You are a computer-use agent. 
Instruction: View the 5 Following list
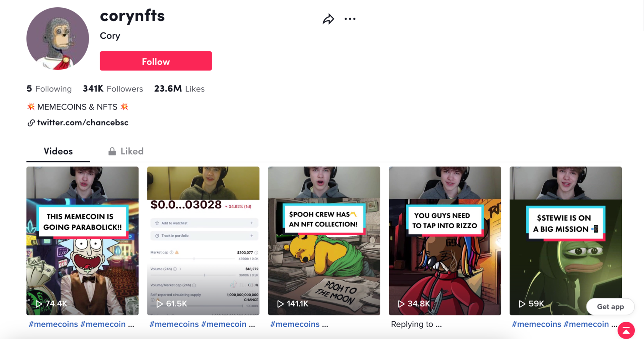(x=49, y=89)
